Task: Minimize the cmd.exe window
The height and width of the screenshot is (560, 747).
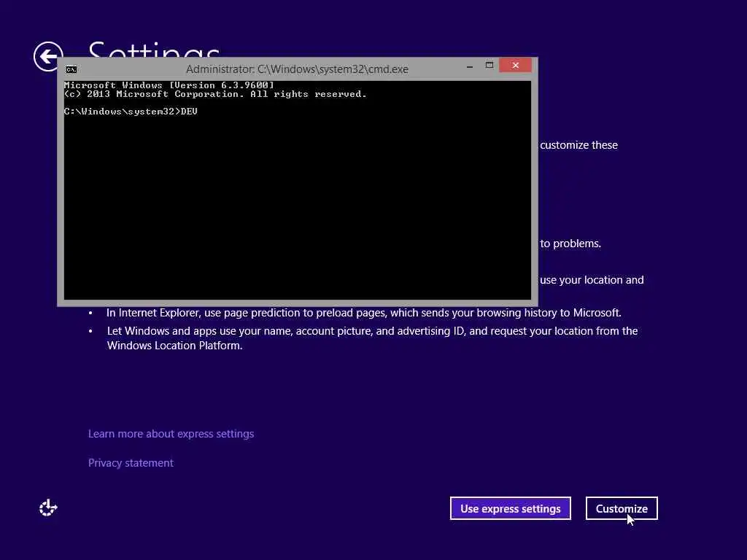Action: click(x=470, y=66)
